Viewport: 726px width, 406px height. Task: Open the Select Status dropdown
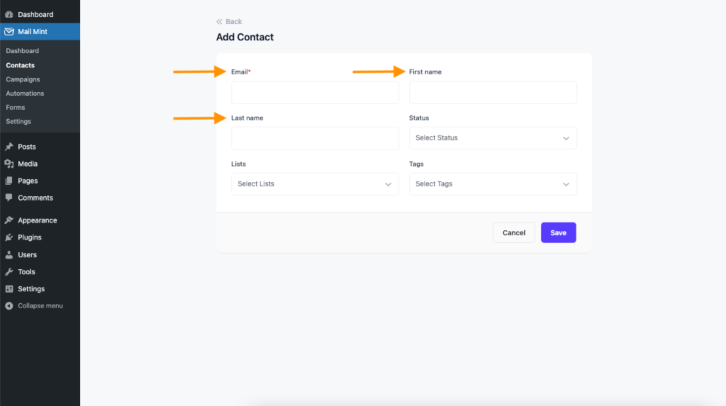point(493,138)
